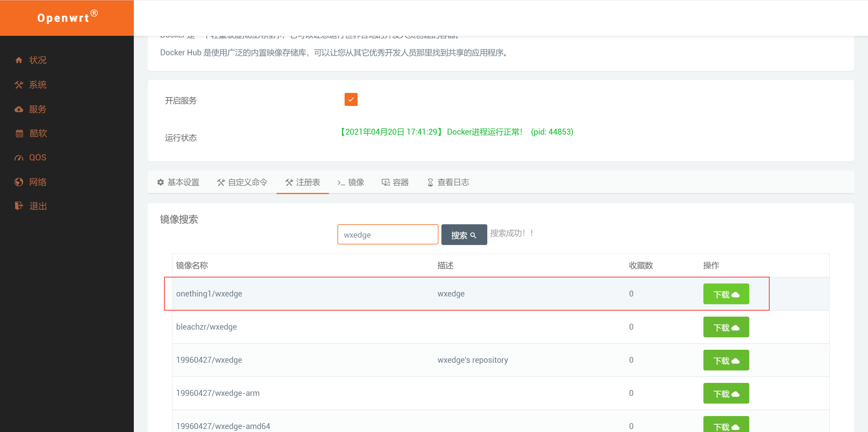Click the wrench icon on 注册表 tab
This screenshot has height=432, width=868.
click(289, 183)
